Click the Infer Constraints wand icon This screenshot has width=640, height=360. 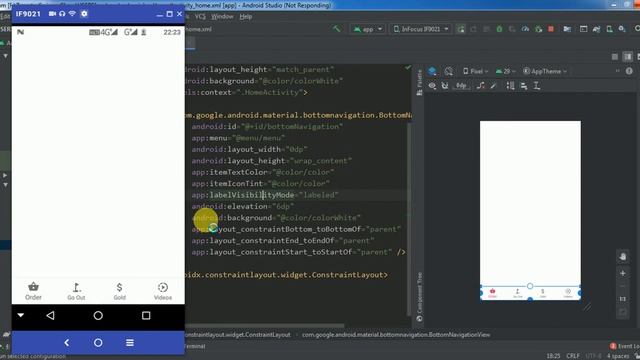tap(494, 86)
